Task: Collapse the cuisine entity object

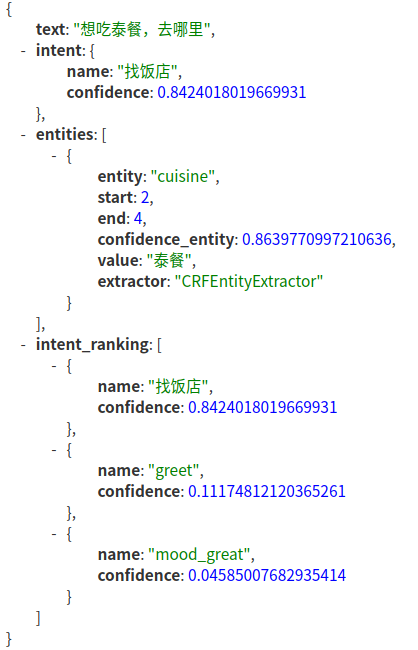Action: coord(54,156)
